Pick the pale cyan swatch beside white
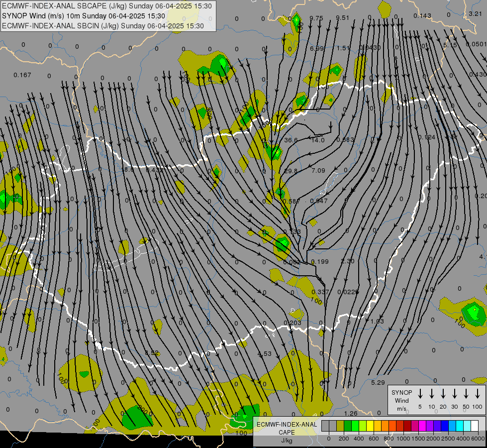Screen dimensions: 487x448 (x=467, y=426)
